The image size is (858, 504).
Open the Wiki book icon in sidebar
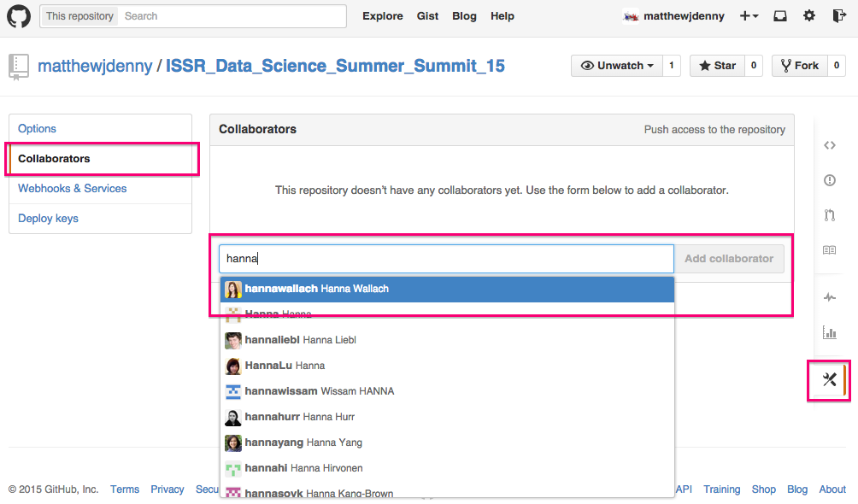coord(830,250)
